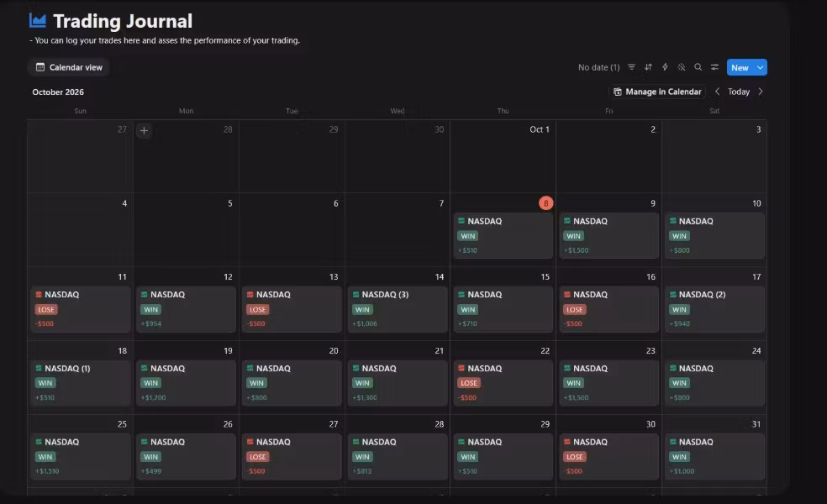Click the plus icon on September 28

144,130
